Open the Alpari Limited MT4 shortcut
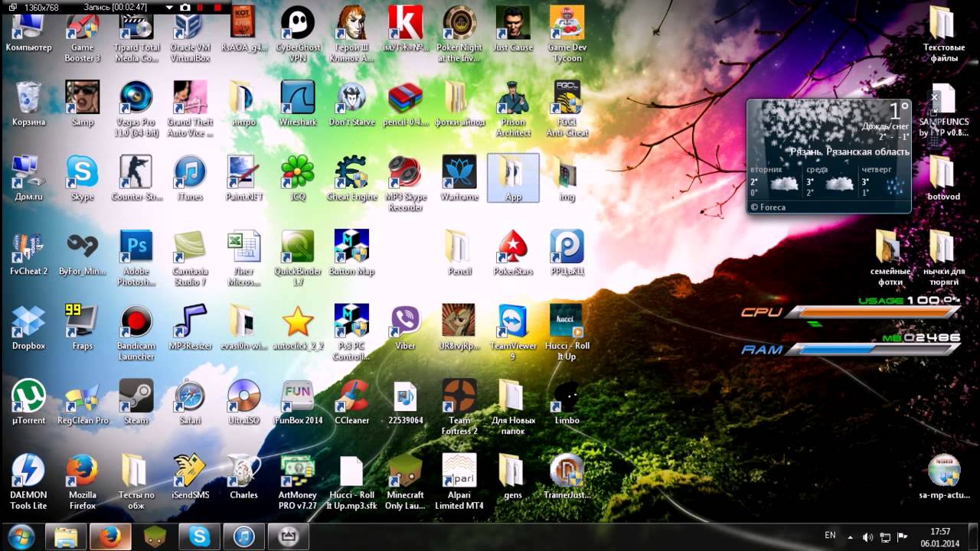 tap(459, 482)
